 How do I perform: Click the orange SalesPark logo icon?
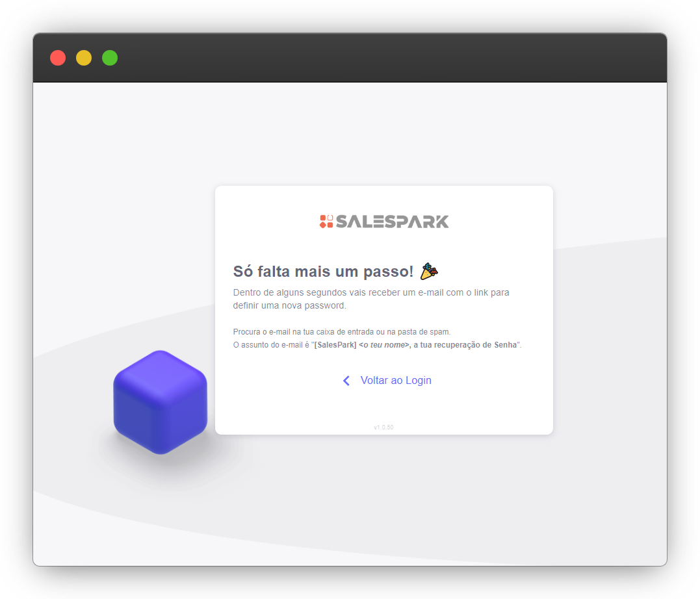tap(326, 222)
